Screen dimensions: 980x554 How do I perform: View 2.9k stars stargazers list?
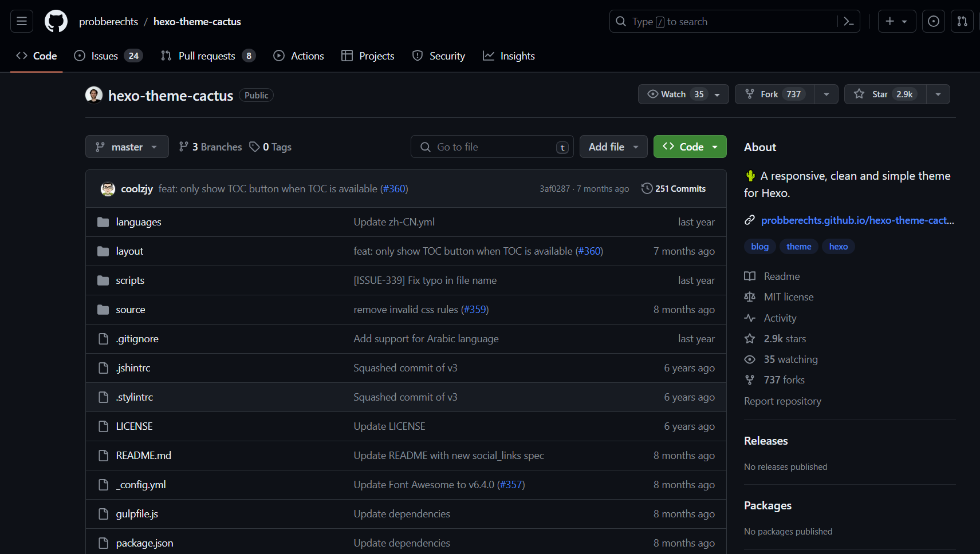(x=775, y=339)
